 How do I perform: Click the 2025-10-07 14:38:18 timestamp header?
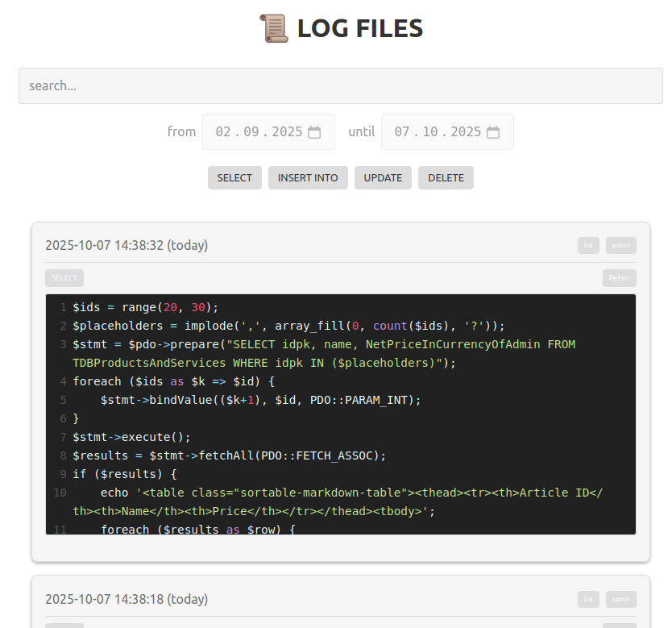[127, 599]
